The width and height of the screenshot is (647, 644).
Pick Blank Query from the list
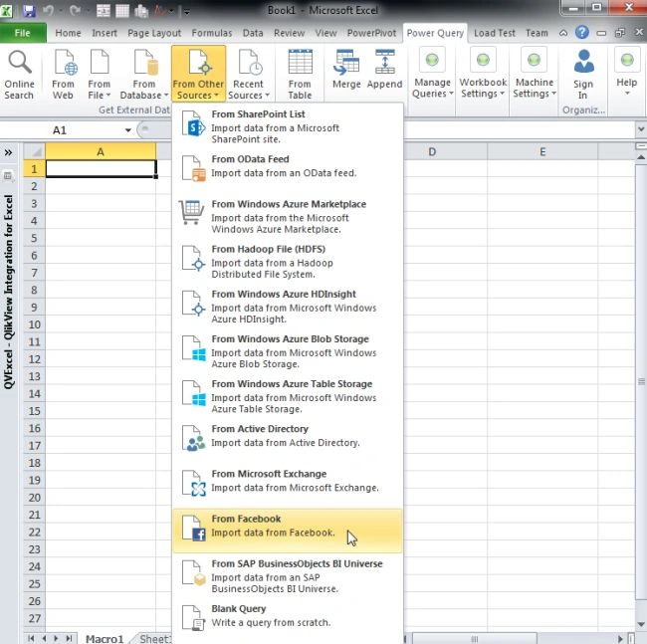pyautogui.click(x=288, y=616)
